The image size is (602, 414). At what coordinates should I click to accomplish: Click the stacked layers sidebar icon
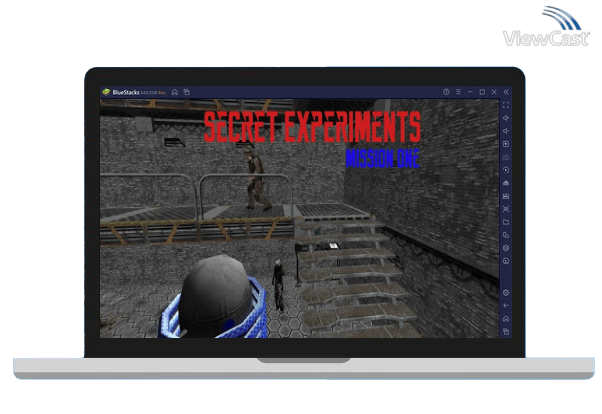[506, 248]
